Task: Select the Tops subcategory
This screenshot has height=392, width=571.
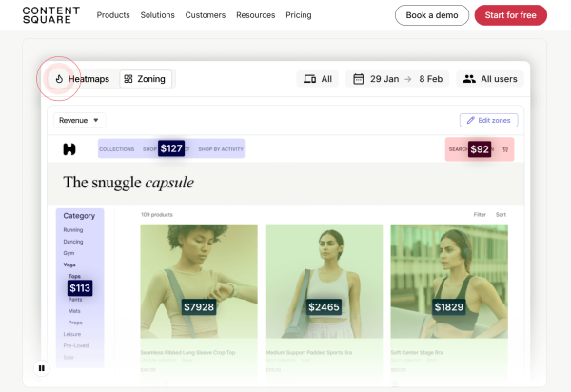Action: pyautogui.click(x=74, y=276)
